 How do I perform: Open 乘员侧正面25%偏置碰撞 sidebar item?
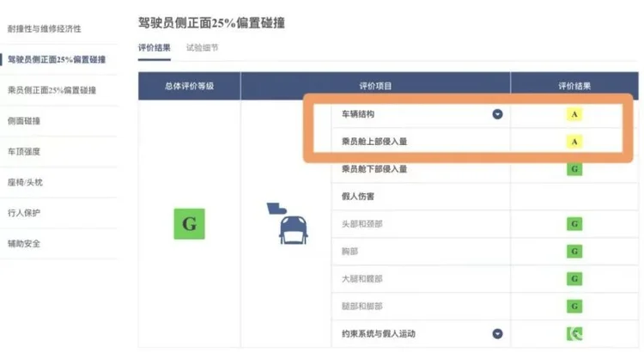pos(52,90)
